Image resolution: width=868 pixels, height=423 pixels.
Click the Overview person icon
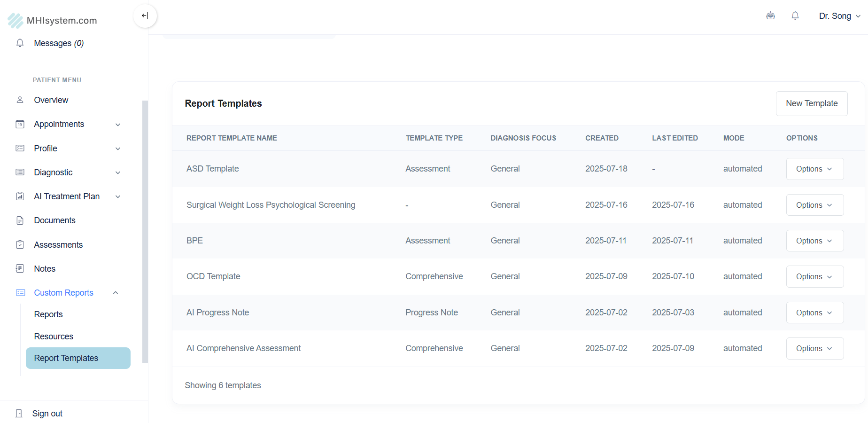[x=20, y=100]
